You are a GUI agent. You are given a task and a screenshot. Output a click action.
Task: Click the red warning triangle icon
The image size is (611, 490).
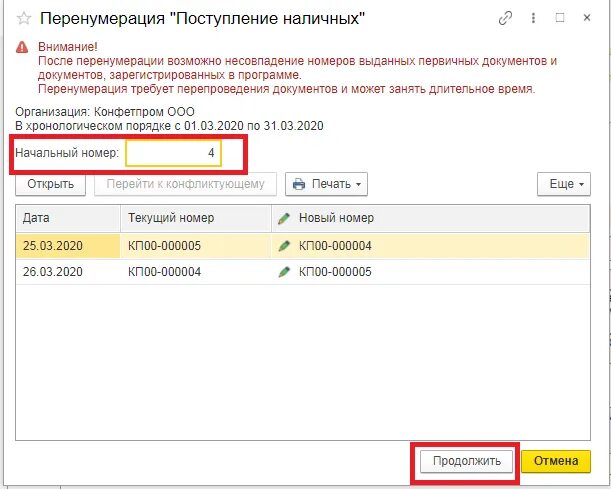pos(22,47)
